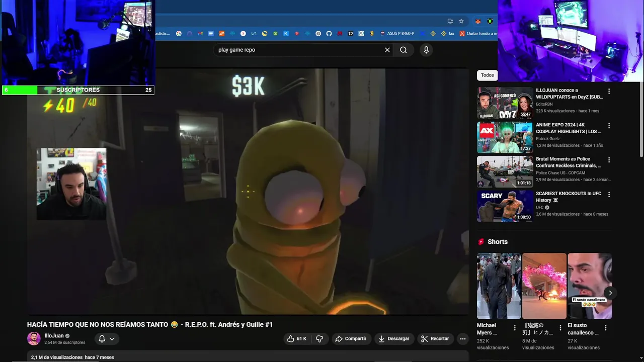The height and width of the screenshot is (362, 644).
Task: Toggle notification bell for IlloJuan
Action: tap(102, 339)
